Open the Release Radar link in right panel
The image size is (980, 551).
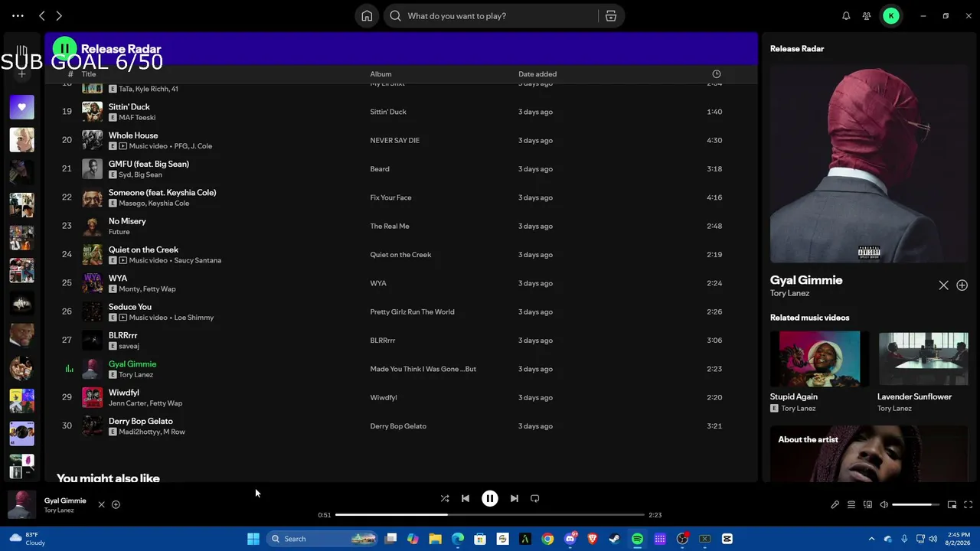(x=797, y=49)
